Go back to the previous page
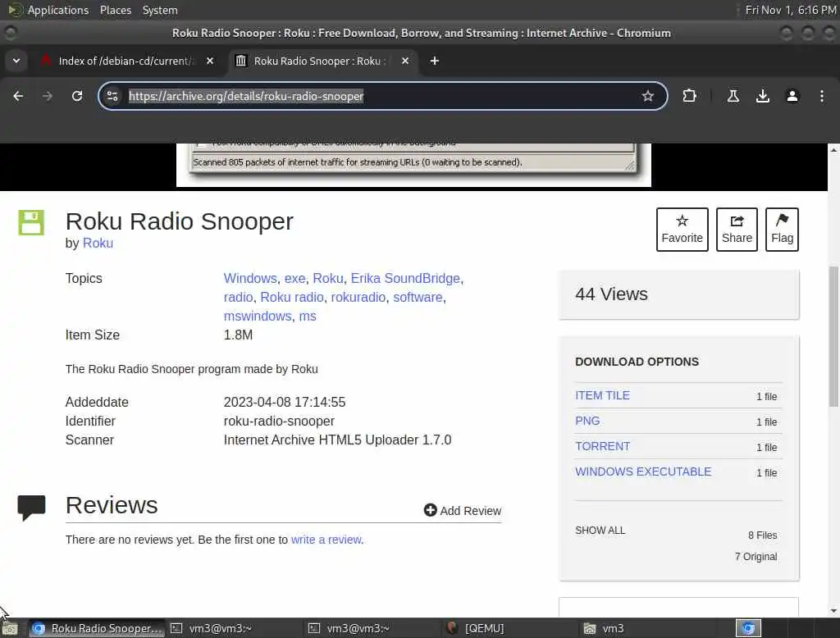 point(18,96)
